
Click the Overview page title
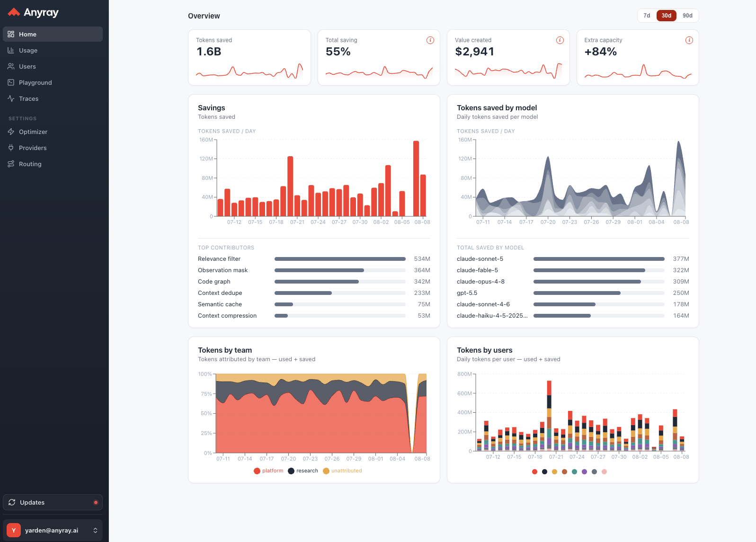[204, 16]
